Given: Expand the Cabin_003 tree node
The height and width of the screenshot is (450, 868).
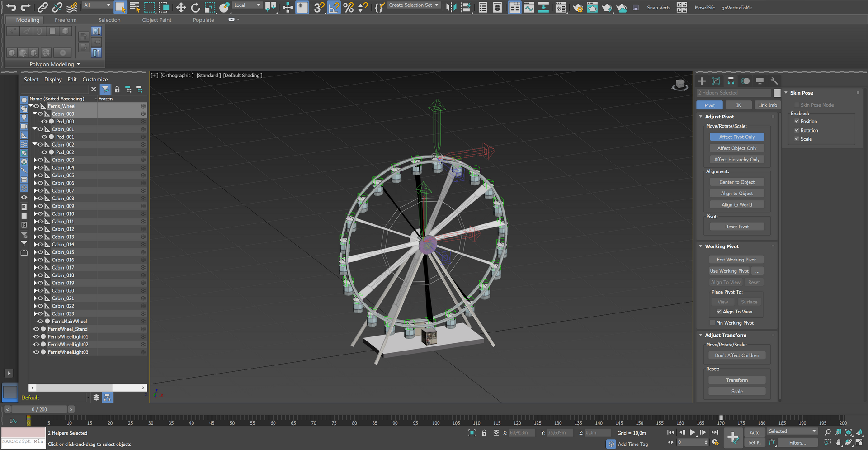Looking at the screenshot, I should [x=35, y=160].
